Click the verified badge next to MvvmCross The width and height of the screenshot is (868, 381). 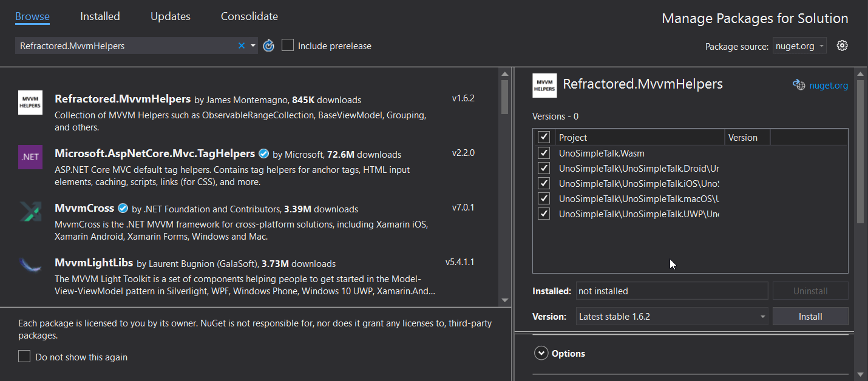(123, 208)
